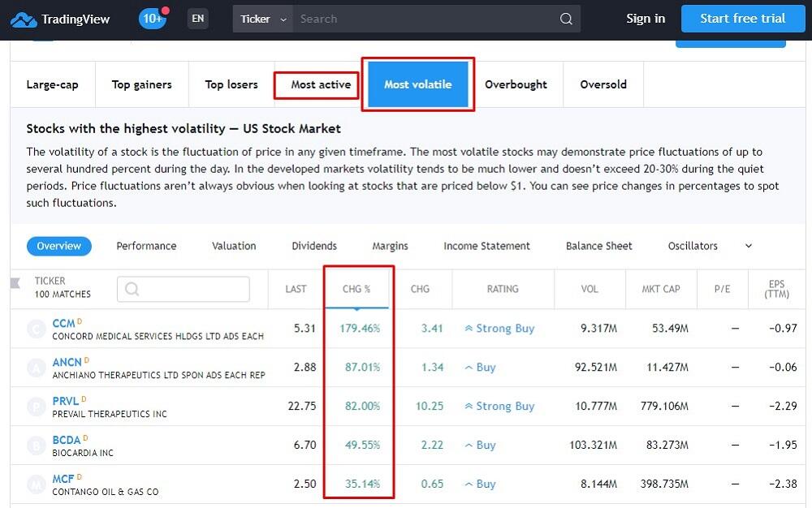Click the 779.106M market cap cell

point(664,406)
